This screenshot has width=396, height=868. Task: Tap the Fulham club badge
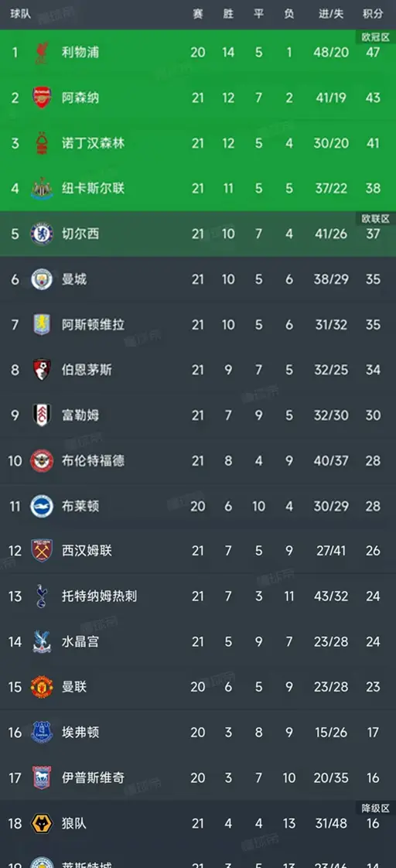coord(42,415)
